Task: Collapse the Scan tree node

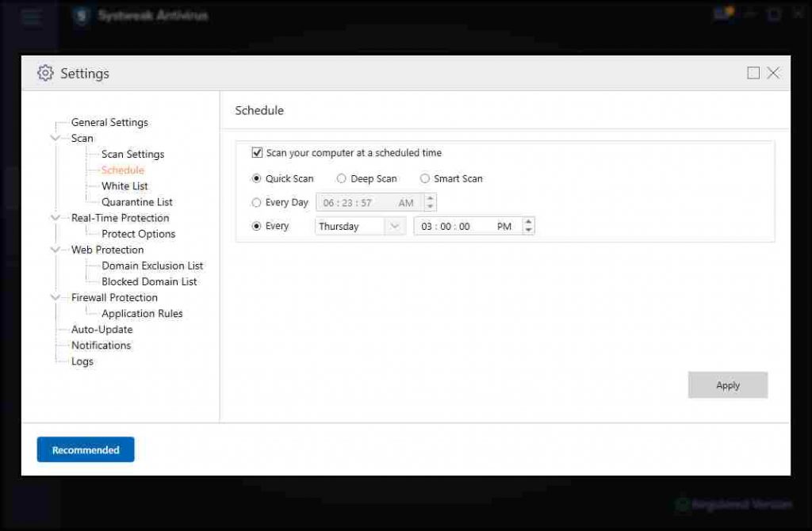Action: coord(55,138)
